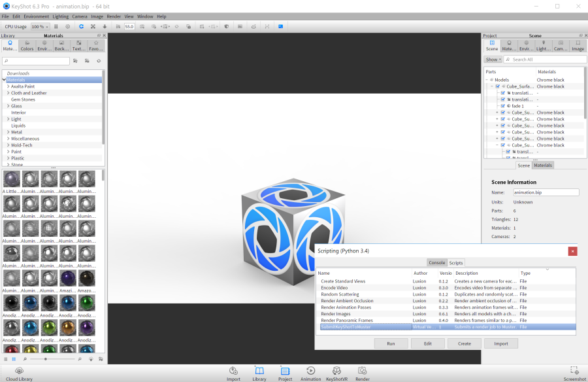
Task: Take a Screenshot of the view
Action: coord(574,373)
